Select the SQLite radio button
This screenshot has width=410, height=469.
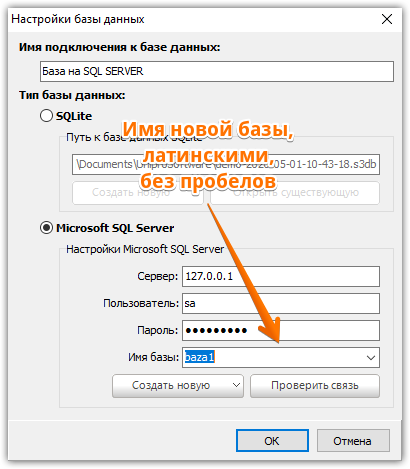(x=46, y=116)
